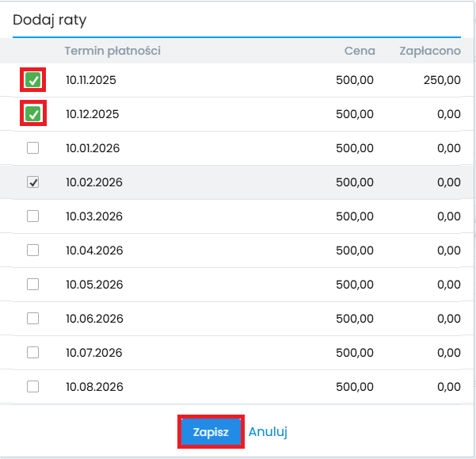476x459 pixels.
Task: Check the 10.08.2026 installment box
Action: pyautogui.click(x=32, y=387)
